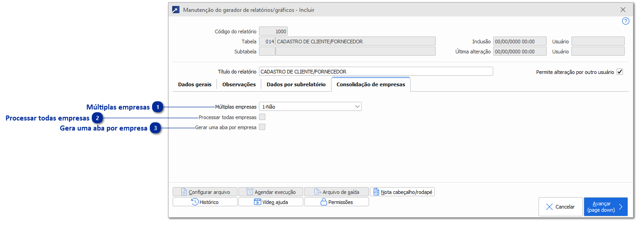Open Nota cabeçalho/rodapé

pos(402,192)
